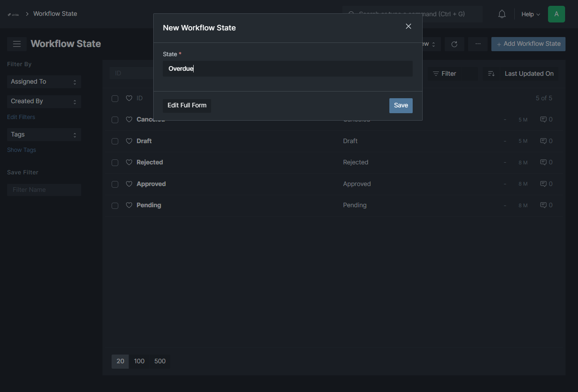Viewport: 578px width, 392px height.
Task: Check the Canceled row checkbox
Action: pyautogui.click(x=115, y=120)
